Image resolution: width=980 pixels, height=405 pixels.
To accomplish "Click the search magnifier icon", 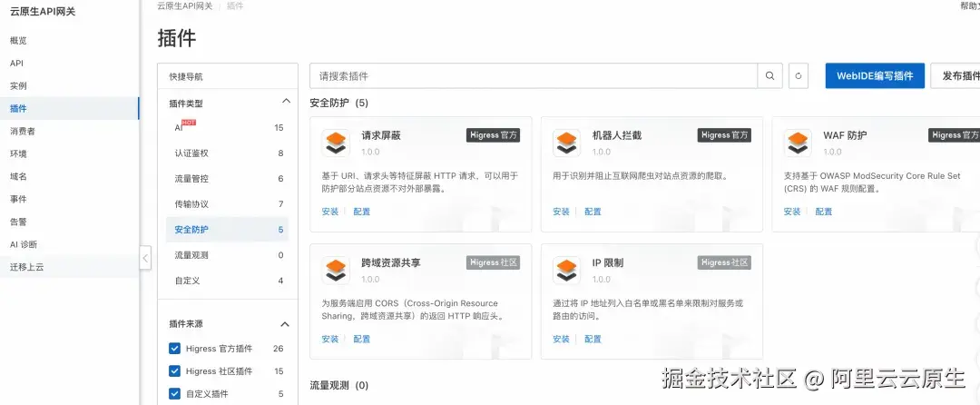I will [769, 75].
